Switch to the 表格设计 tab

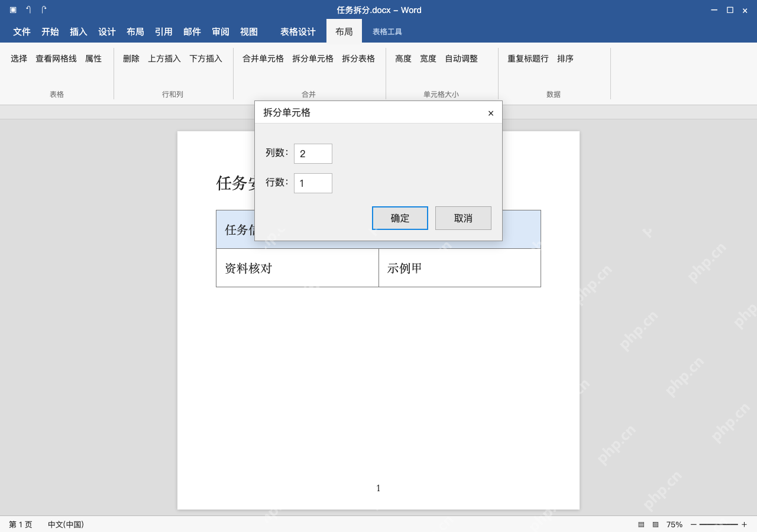298,32
